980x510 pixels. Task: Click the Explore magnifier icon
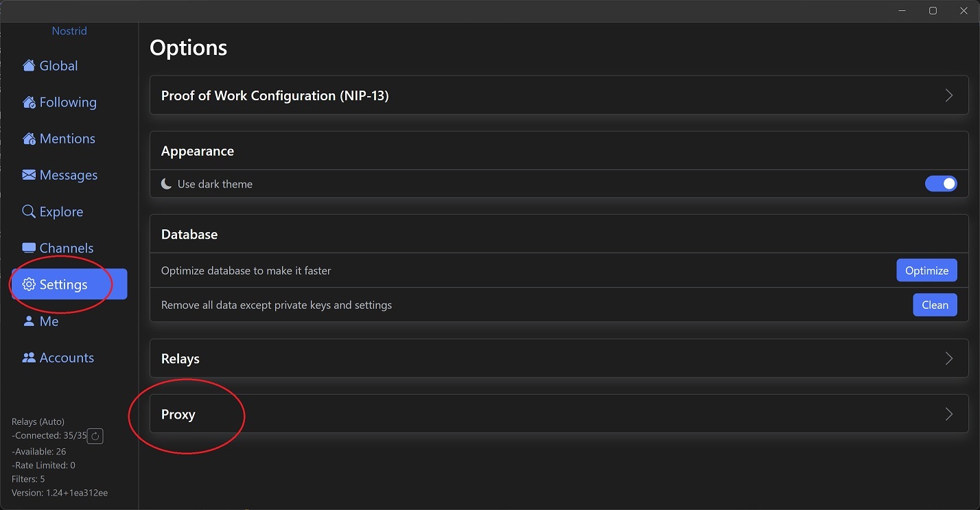[x=29, y=211]
